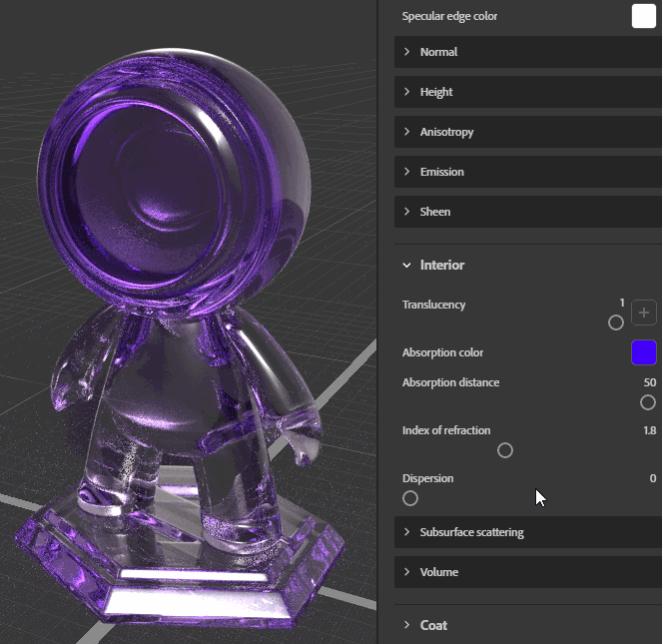Screen dimensions: 662x644
Task: Click the Absorption color label
Action: pyautogui.click(x=442, y=352)
